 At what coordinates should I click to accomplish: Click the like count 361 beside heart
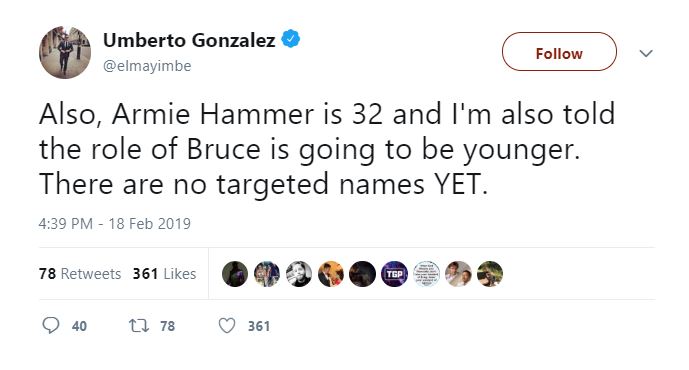(259, 326)
